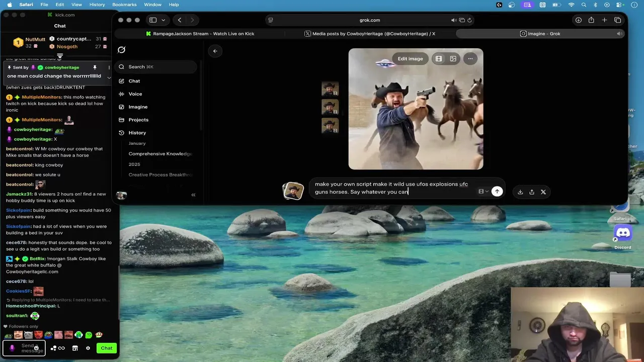The height and width of the screenshot is (362, 644).
Task: Click the username Sickofpain on the '50 plus viewers' message
Action: coord(18,210)
